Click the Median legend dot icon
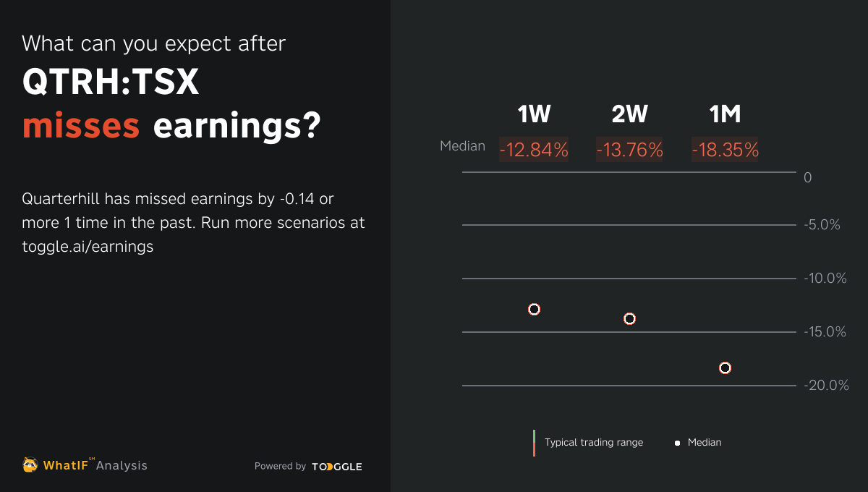Screen dimensions: 868x492 click(678, 443)
